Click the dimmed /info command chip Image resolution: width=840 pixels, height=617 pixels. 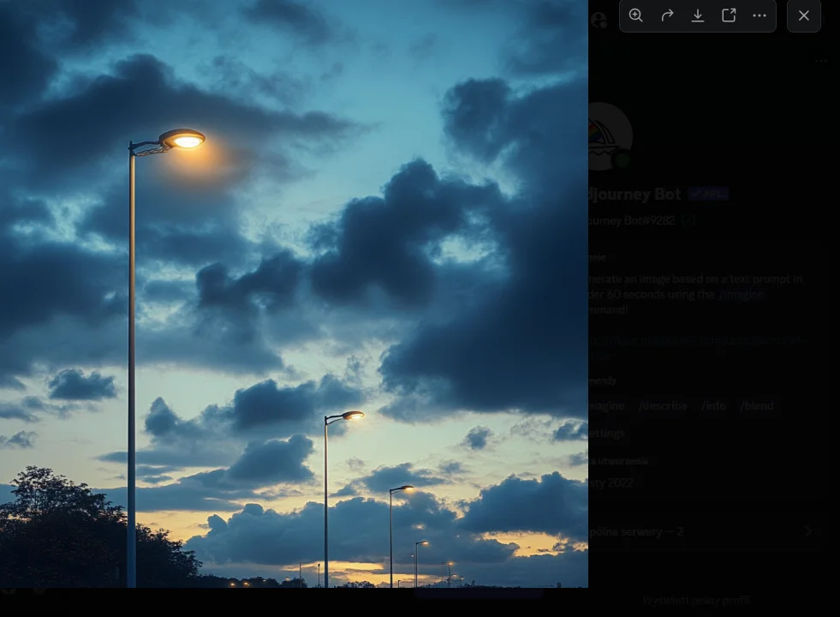coord(713,406)
